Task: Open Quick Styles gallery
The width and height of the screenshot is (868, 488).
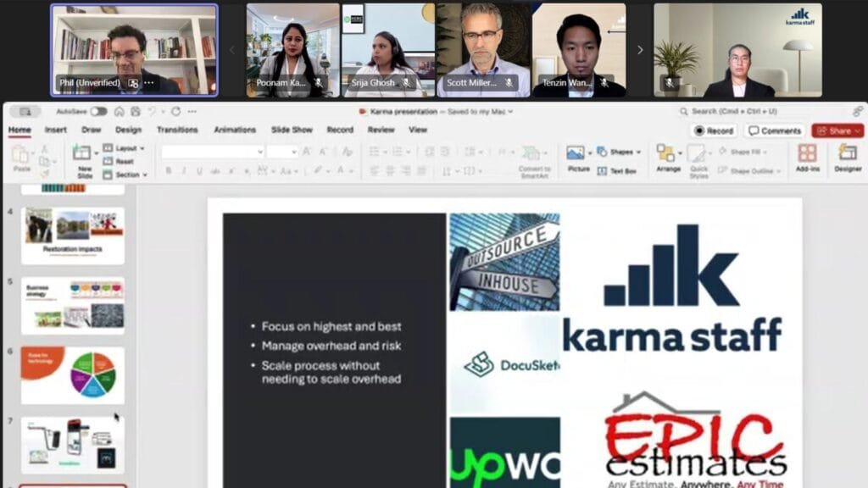Action: pos(698,161)
